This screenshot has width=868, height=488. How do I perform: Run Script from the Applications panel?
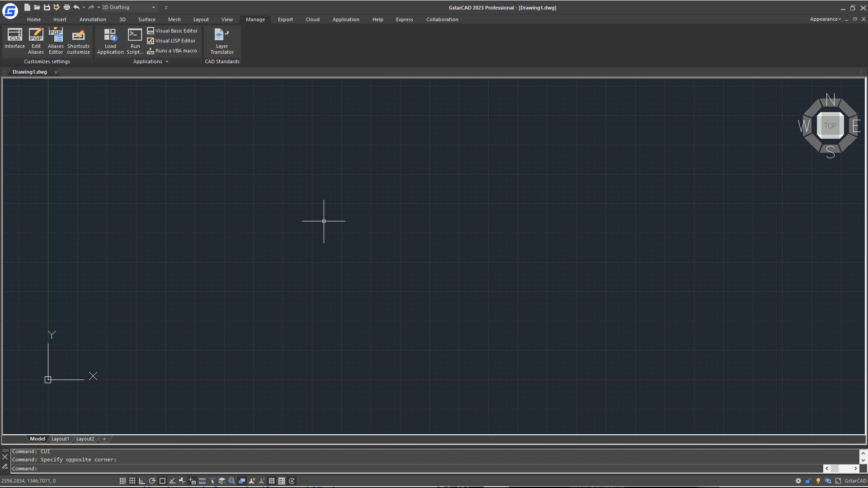[x=135, y=41]
